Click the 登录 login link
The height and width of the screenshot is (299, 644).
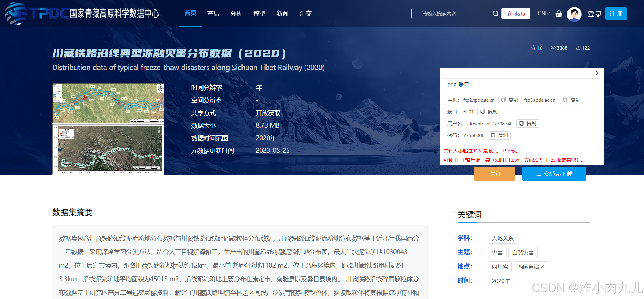[x=595, y=14]
